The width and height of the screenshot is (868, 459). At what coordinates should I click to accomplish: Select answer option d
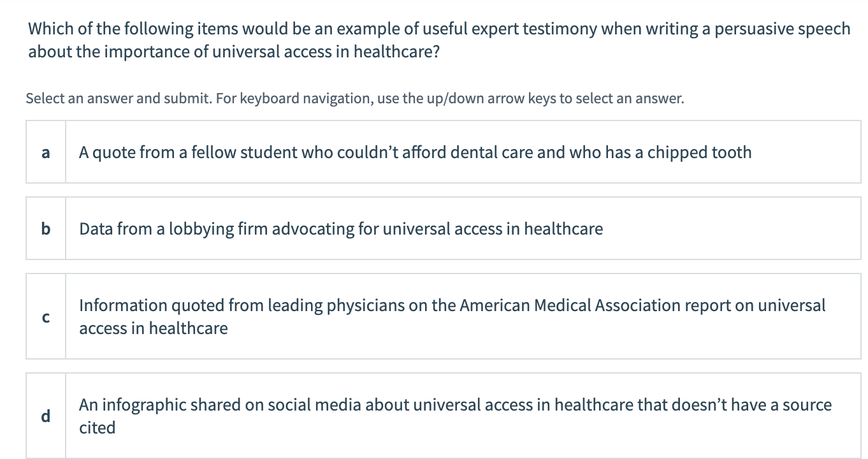coord(446,416)
